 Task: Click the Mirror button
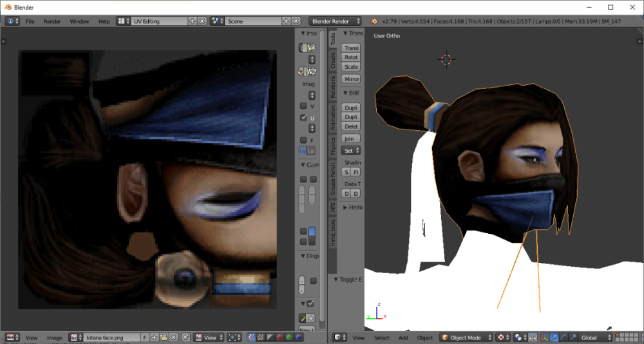pos(351,79)
